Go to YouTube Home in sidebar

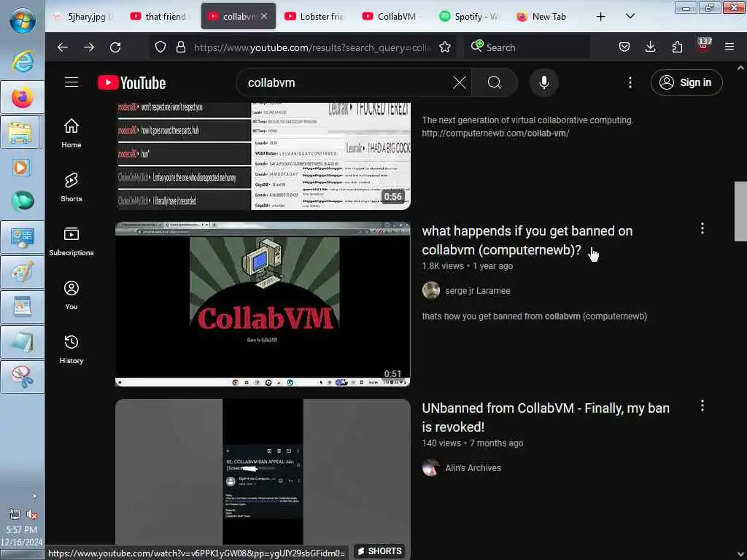pyautogui.click(x=71, y=133)
